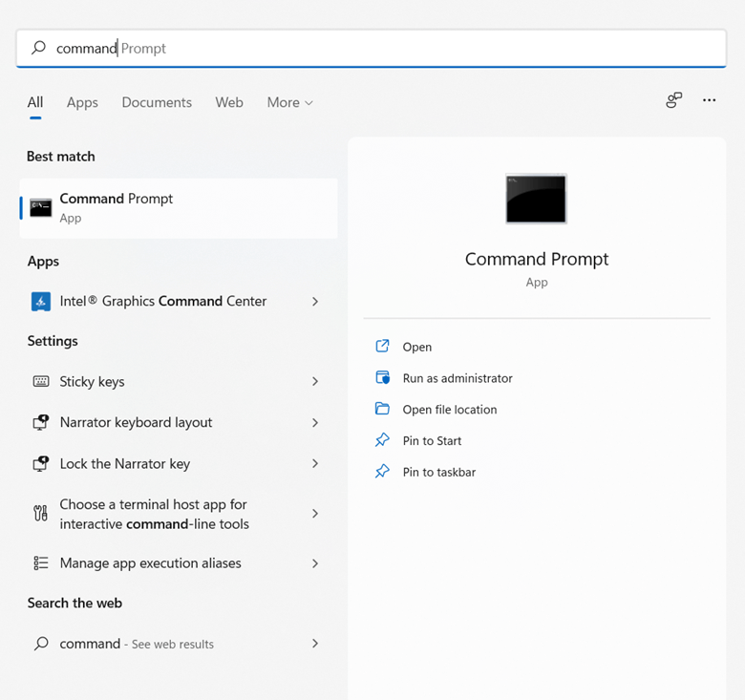This screenshot has height=700, width=745.
Task: Expand the More filter dropdown
Action: [289, 102]
